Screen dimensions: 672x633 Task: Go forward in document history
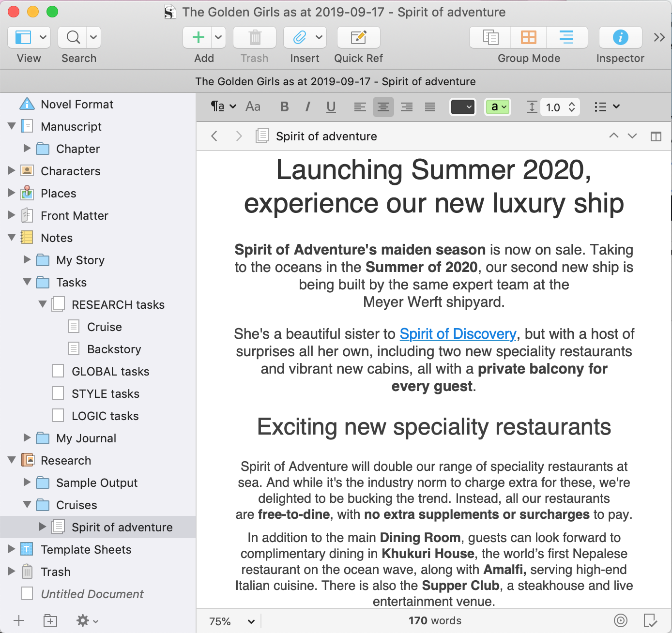(x=239, y=136)
